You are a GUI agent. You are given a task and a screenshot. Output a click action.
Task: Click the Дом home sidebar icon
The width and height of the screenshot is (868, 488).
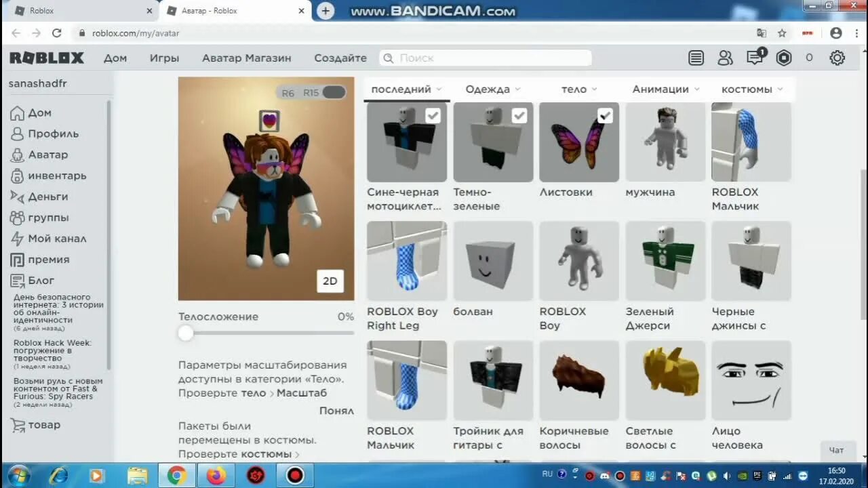click(x=17, y=113)
